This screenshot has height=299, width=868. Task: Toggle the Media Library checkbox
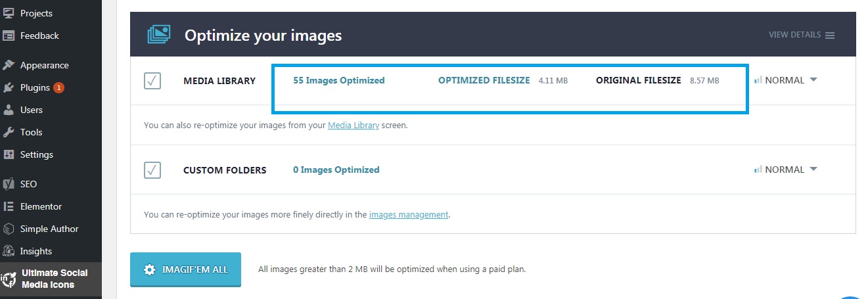(x=152, y=81)
